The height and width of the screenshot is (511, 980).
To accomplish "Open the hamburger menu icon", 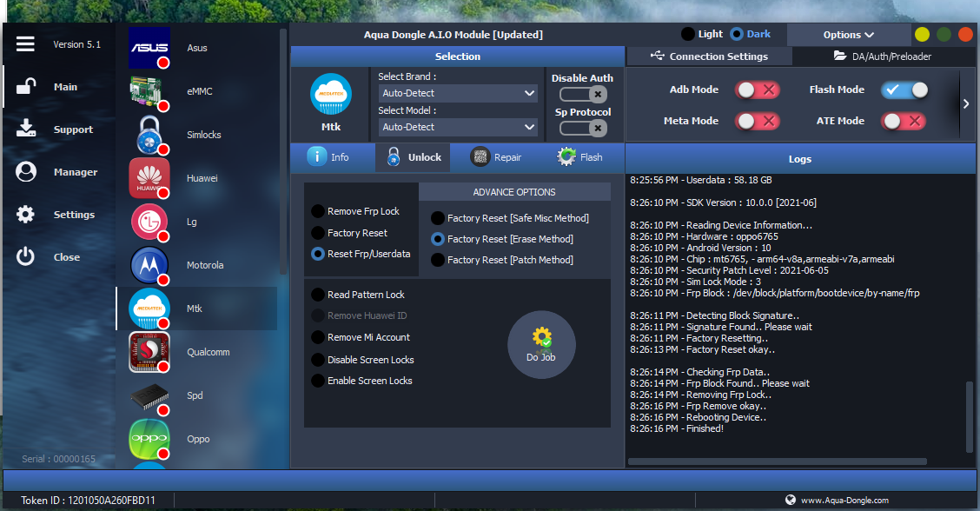I will pos(25,43).
